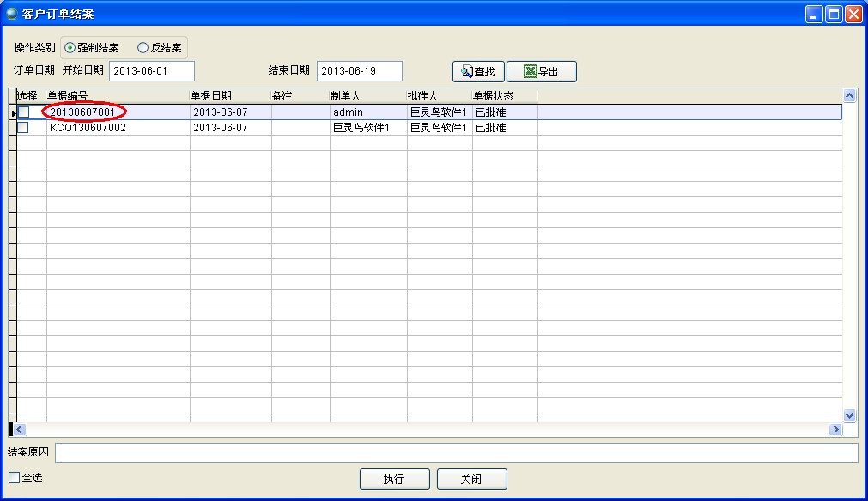Click the 单据状态 column header
This screenshot has width=868, height=501.
point(504,96)
